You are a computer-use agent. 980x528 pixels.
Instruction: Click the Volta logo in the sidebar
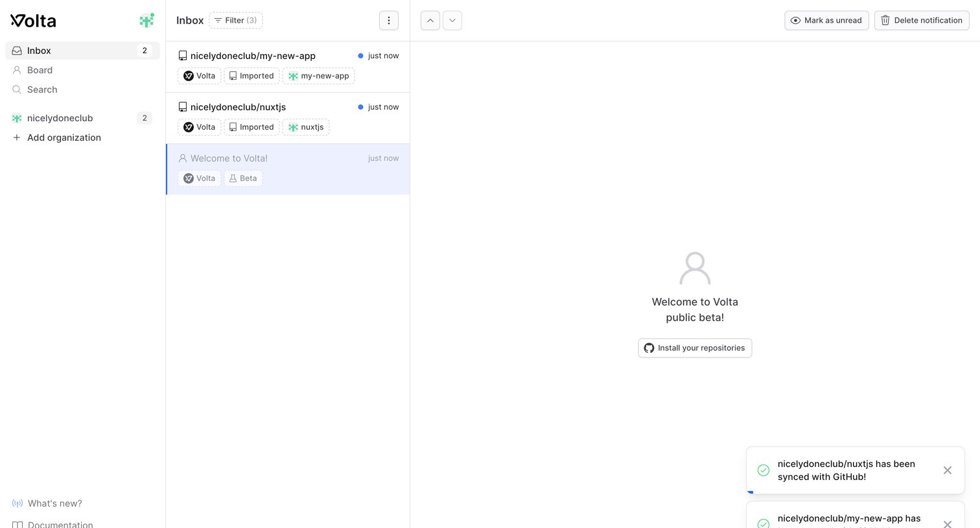(33, 21)
